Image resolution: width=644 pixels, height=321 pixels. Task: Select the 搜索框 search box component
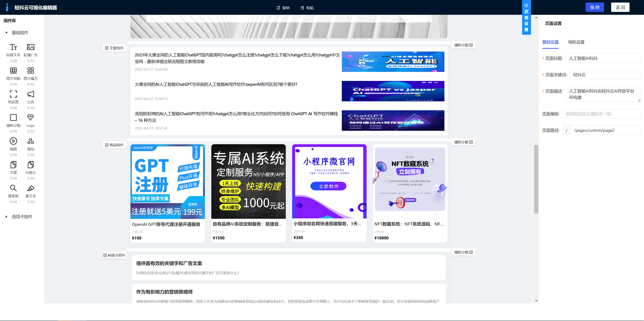tap(13, 194)
